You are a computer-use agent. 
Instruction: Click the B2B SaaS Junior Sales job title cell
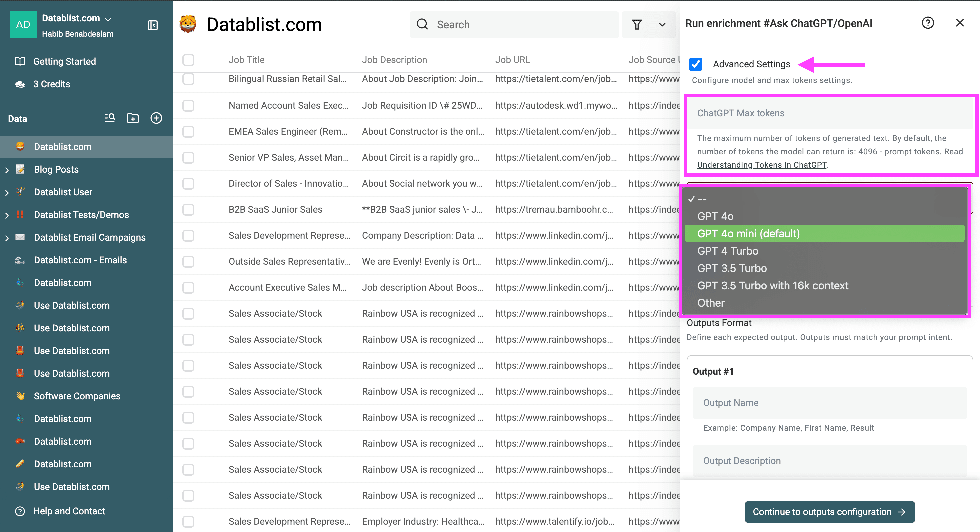(275, 209)
